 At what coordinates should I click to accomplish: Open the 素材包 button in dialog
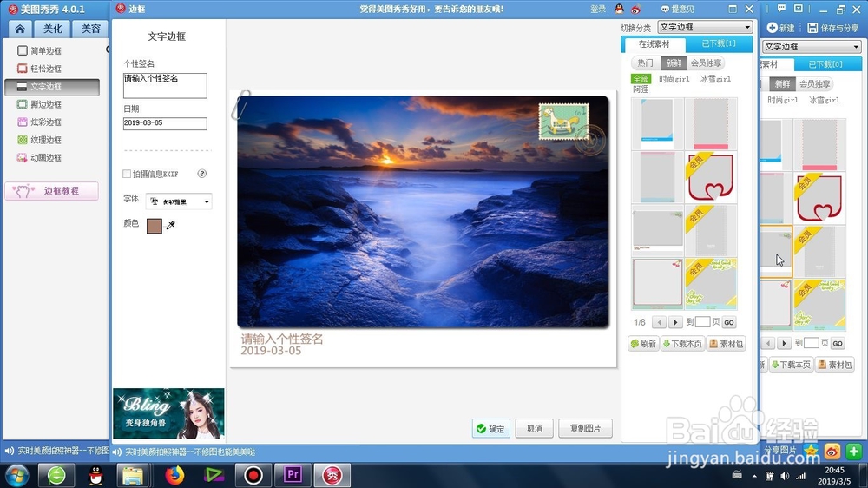tap(726, 344)
